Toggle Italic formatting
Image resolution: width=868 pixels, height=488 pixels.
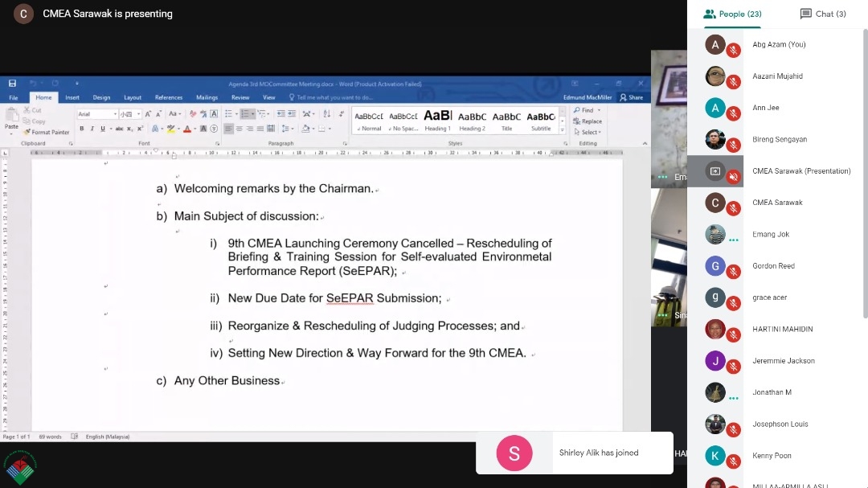(92, 129)
